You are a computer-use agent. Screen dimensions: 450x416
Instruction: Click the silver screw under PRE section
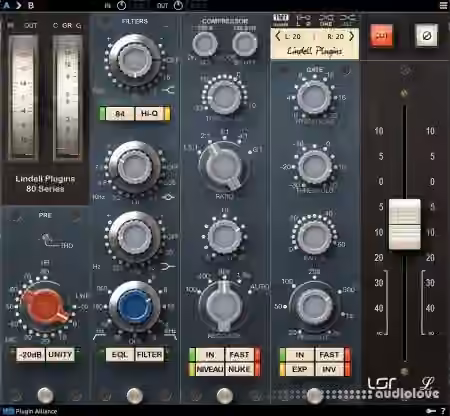click(x=45, y=395)
